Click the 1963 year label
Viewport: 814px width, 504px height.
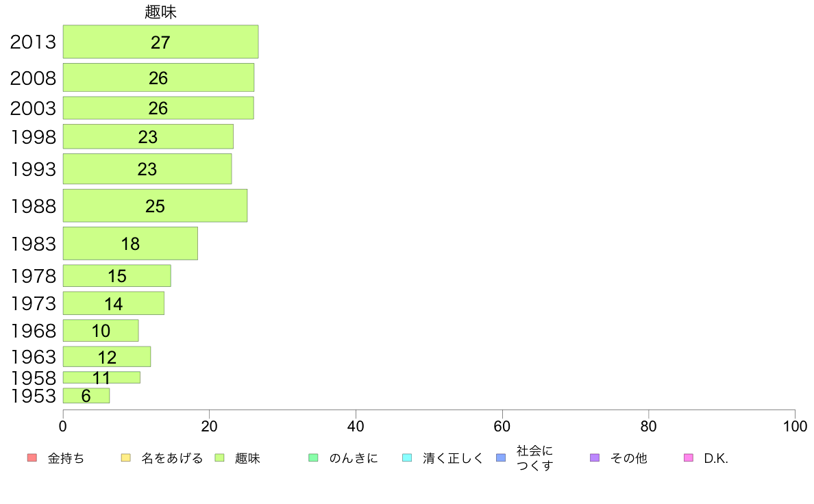[x=33, y=357]
